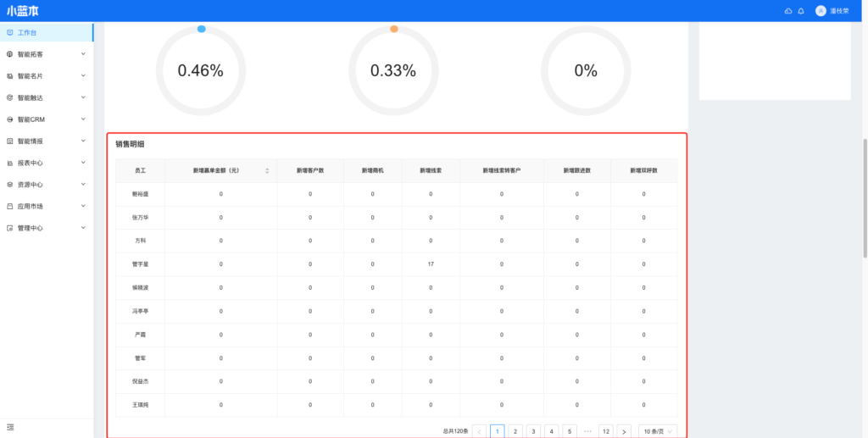Expand the 智能拓客 menu chevron
Viewport: 868px width, 438px height.
(83, 54)
